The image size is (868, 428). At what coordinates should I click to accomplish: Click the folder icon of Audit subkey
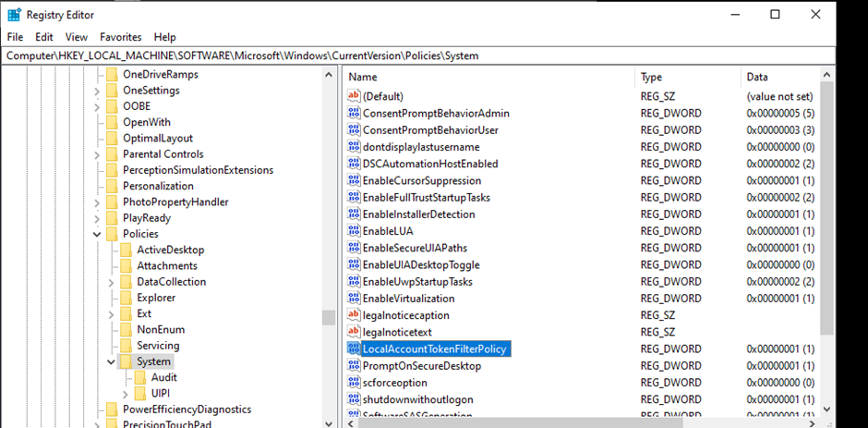(140, 377)
